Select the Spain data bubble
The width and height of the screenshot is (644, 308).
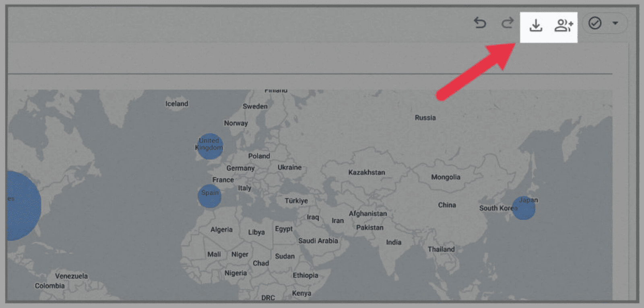click(209, 196)
